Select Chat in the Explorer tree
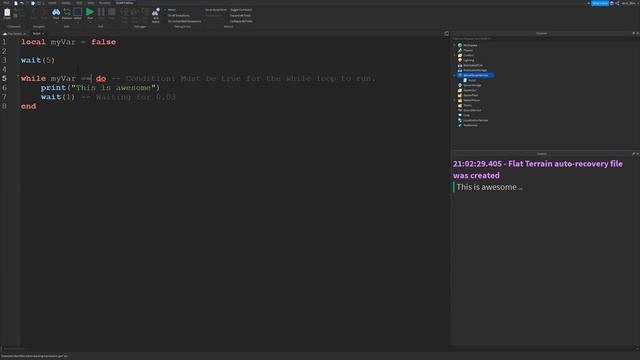 pyautogui.click(x=466, y=115)
